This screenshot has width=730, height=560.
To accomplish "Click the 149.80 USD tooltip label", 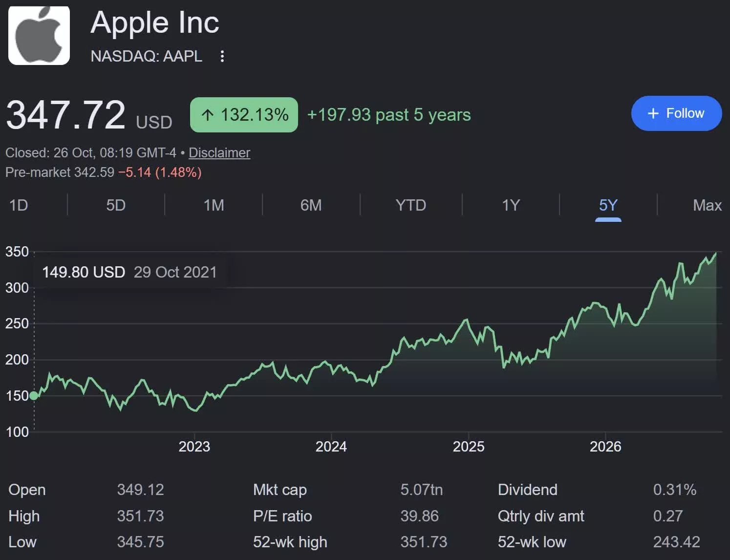I will [84, 272].
